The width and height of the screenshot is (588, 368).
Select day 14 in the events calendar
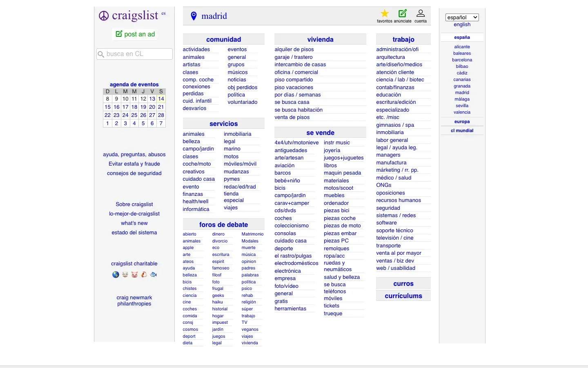(161, 99)
